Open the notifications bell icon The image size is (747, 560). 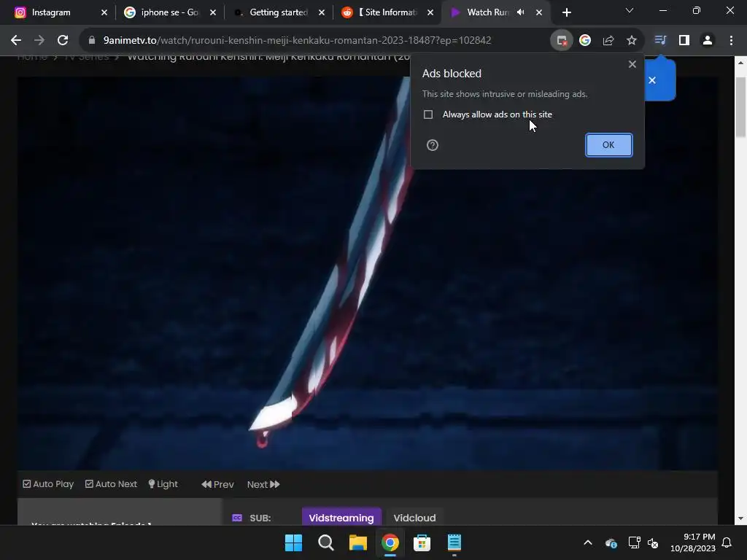[x=727, y=542]
